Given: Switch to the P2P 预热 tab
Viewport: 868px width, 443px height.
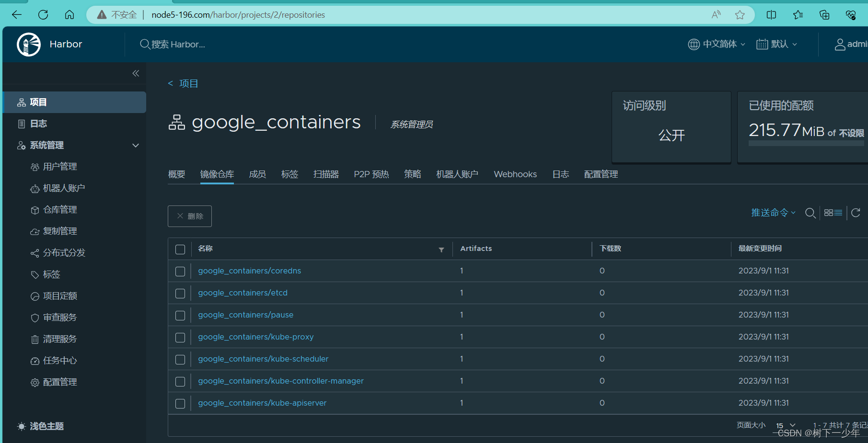Looking at the screenshot, I should click(371, 174).
